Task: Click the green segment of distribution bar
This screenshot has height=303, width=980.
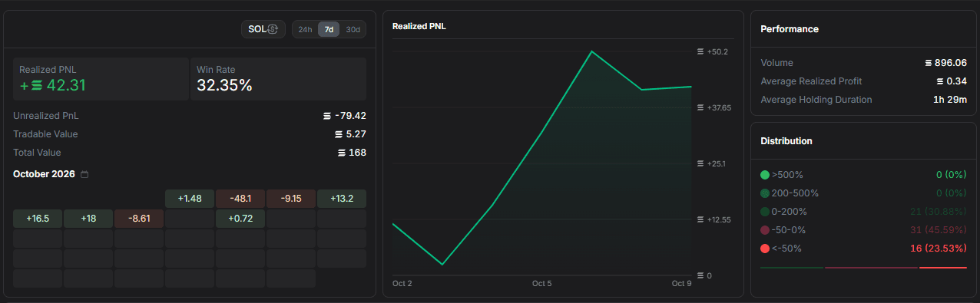Action: [791, 268]
